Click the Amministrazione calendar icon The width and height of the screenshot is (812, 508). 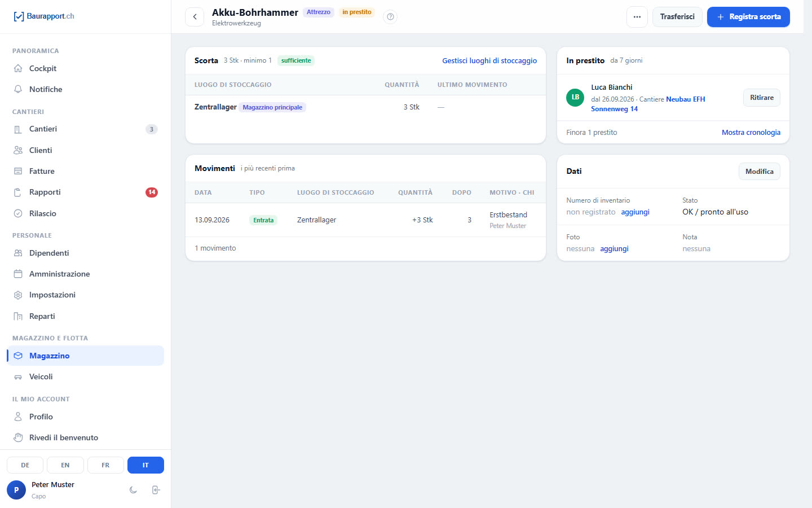pos(18,274)
